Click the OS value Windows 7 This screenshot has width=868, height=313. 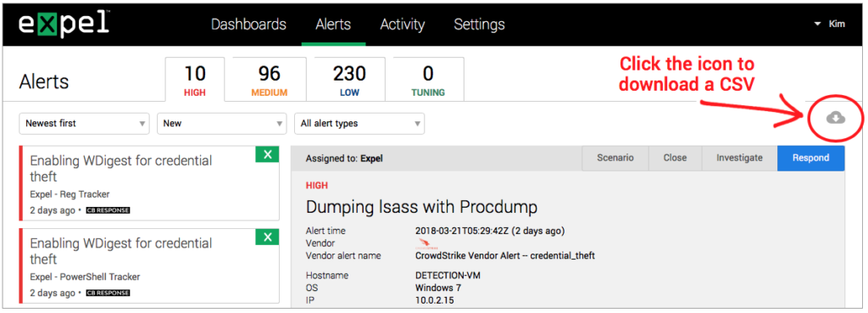coord(438,288)
